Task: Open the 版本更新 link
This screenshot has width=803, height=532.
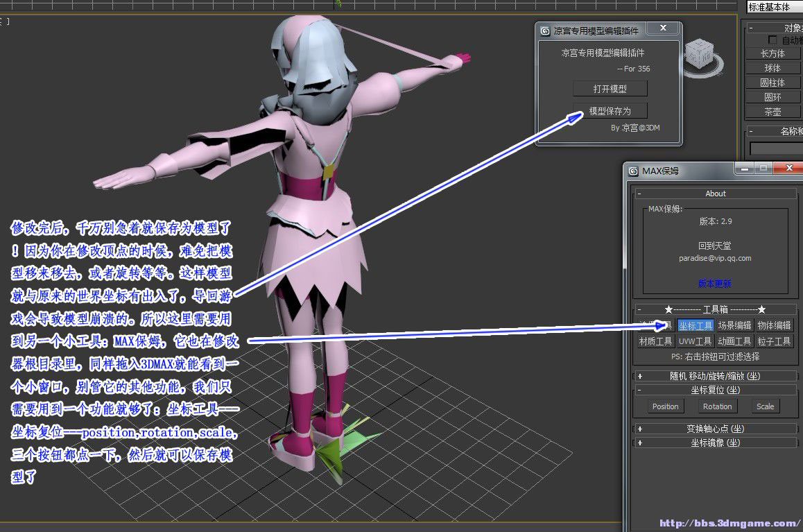Action: coord(714,284)
